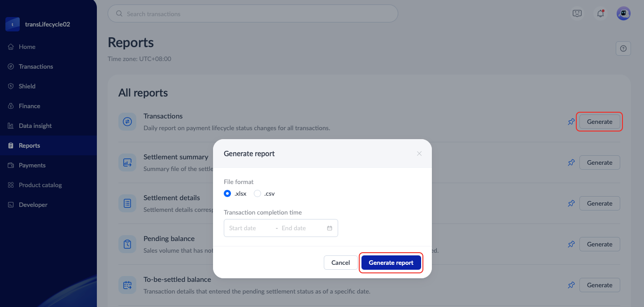Pin the Settlement summary report

571,162
